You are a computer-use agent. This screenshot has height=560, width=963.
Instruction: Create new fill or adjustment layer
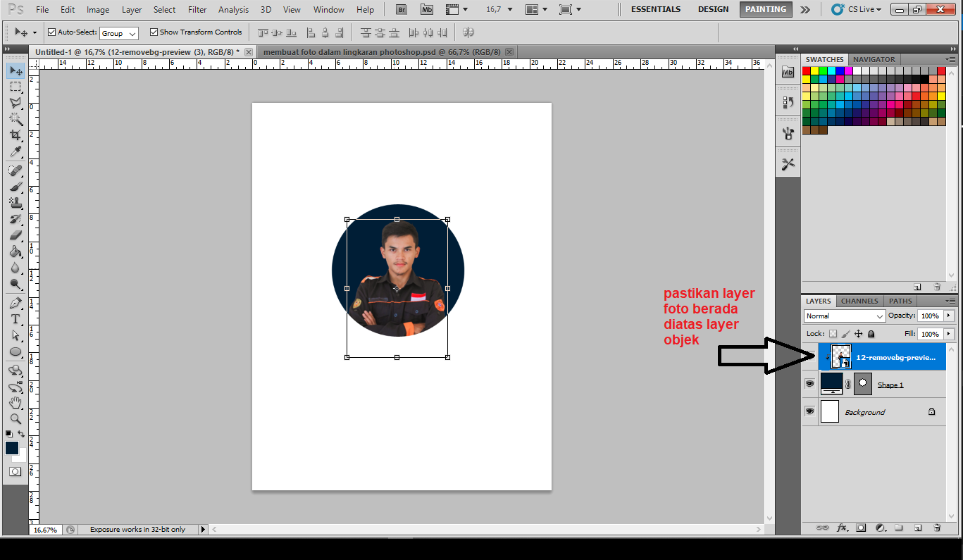(880, 527)
